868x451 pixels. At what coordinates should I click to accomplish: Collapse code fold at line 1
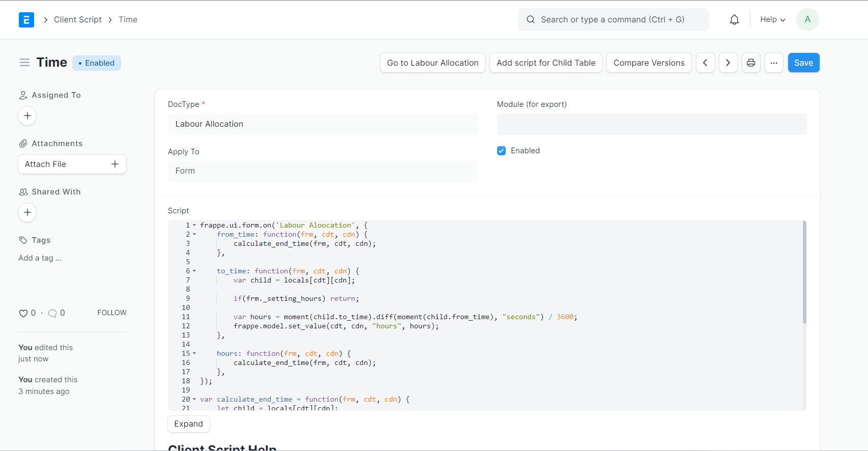point(194,225)
